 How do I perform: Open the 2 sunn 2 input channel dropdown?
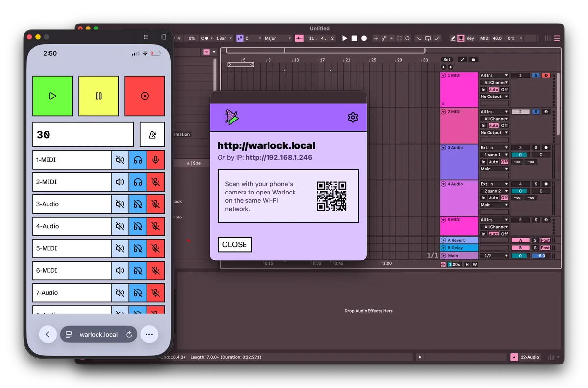click(494, 191)
